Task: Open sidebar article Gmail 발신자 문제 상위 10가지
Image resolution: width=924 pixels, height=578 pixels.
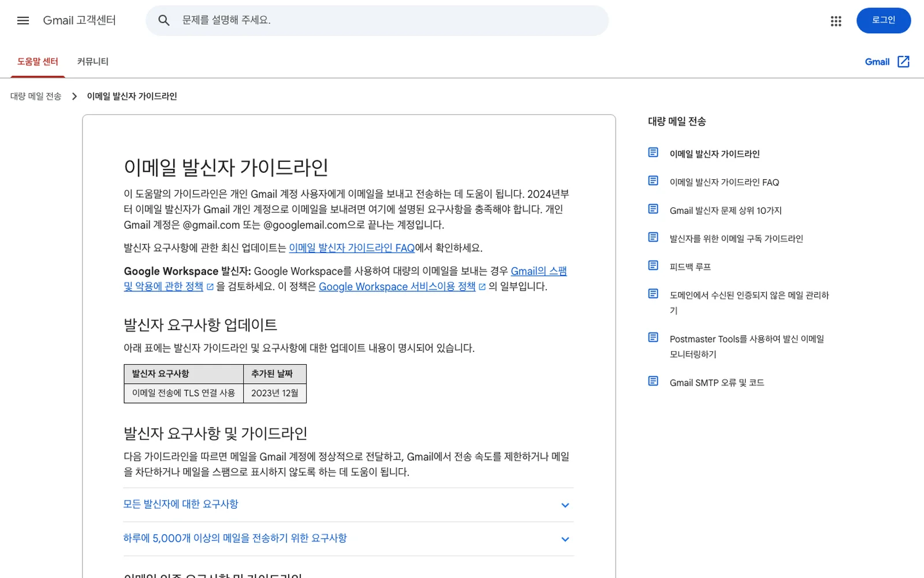Action: click(x=726, y=211)
